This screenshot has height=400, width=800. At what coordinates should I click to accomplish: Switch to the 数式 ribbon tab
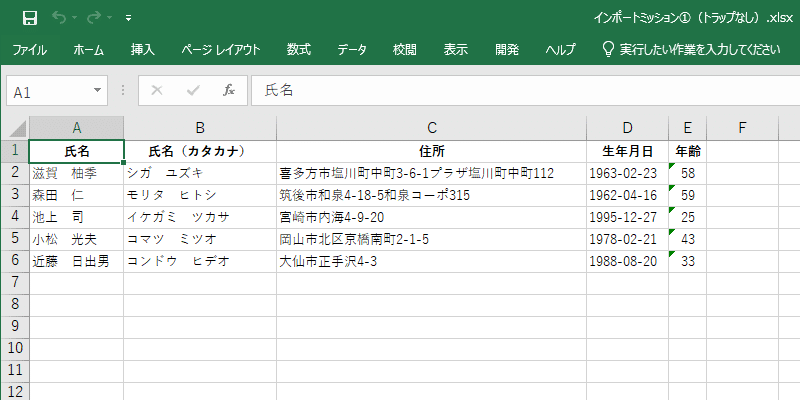pyautogui.click(x=298, y=49)
